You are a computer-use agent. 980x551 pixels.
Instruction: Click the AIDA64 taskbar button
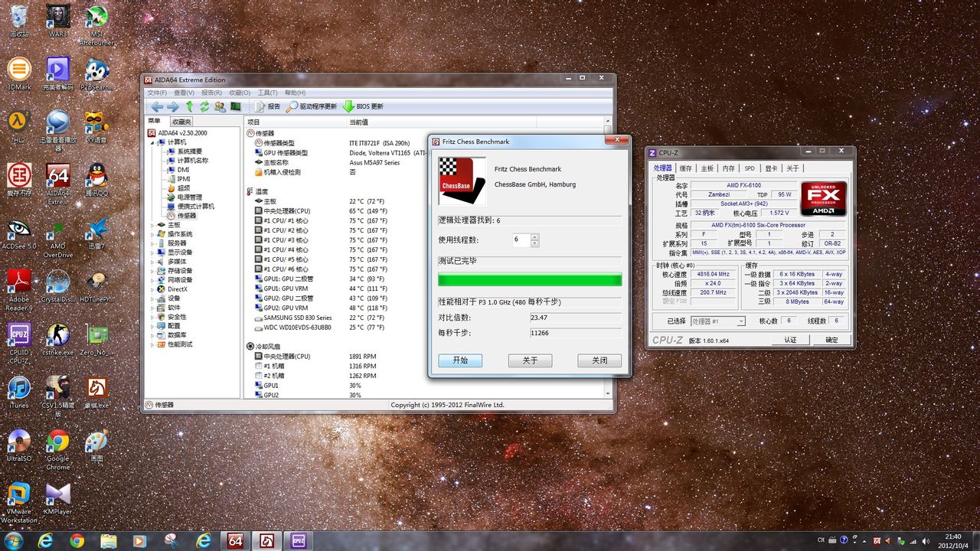tap(235, 541)
